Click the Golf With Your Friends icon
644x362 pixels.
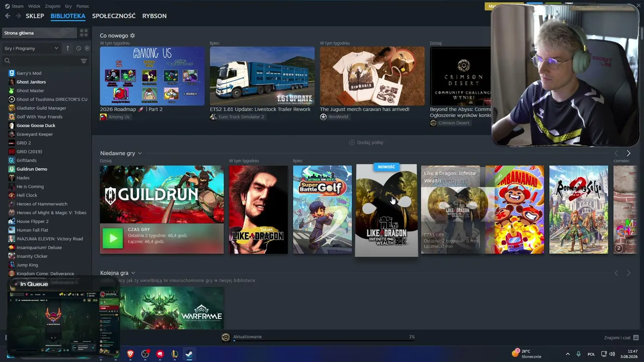(x=12, y=117)
